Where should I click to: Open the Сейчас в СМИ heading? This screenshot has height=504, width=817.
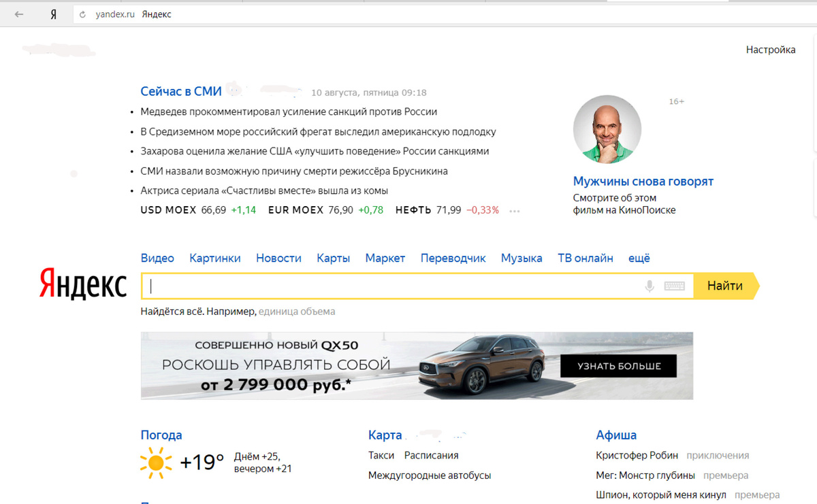pos(180,91)
